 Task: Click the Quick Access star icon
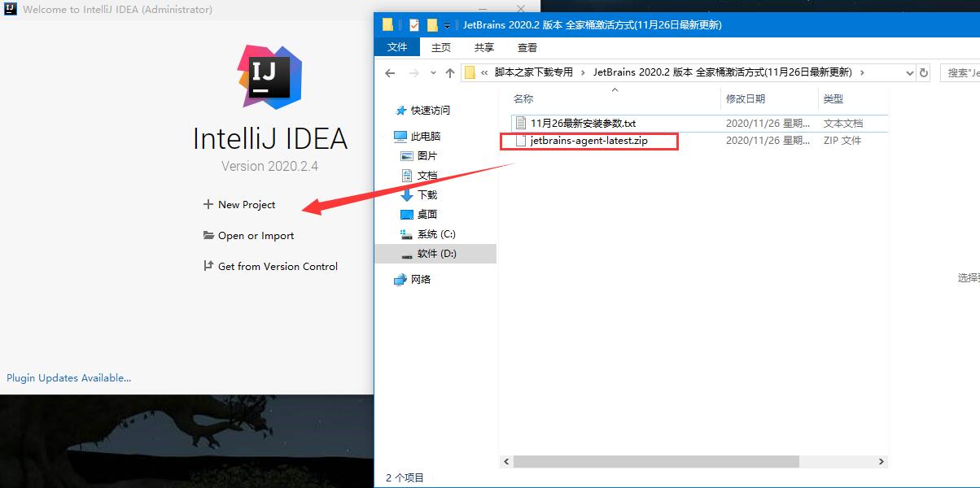coord(400,111)
